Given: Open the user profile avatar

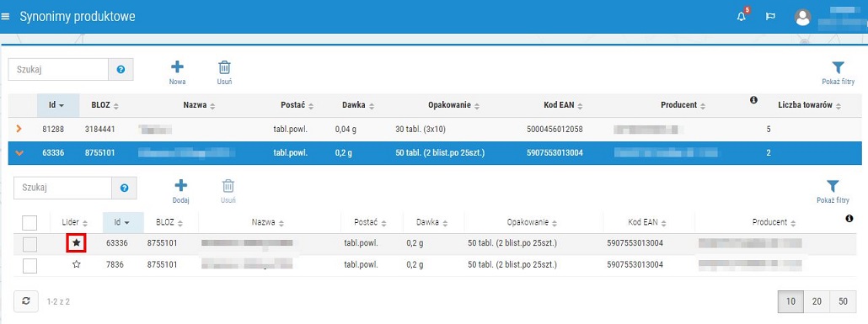Looking at the screenshot, I should 802,17.
